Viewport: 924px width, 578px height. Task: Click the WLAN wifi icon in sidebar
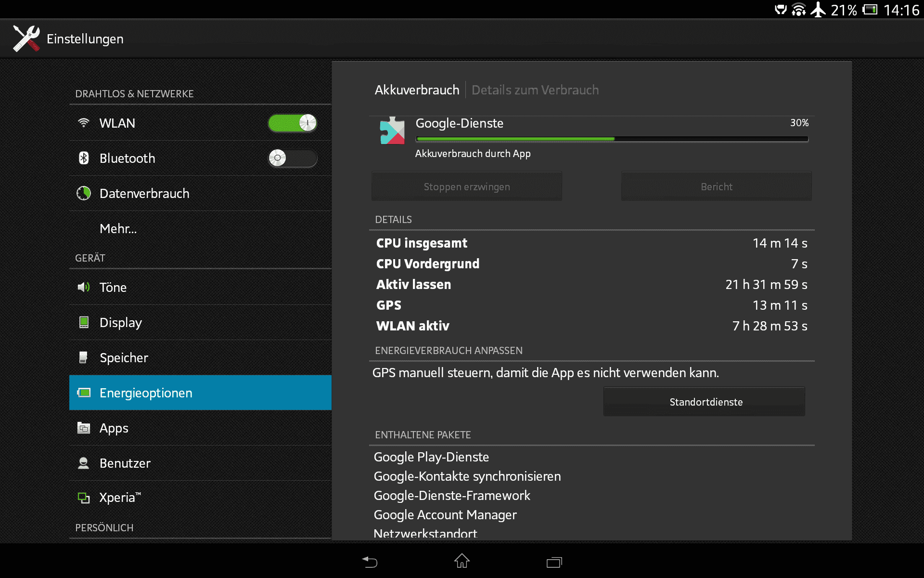84,123
